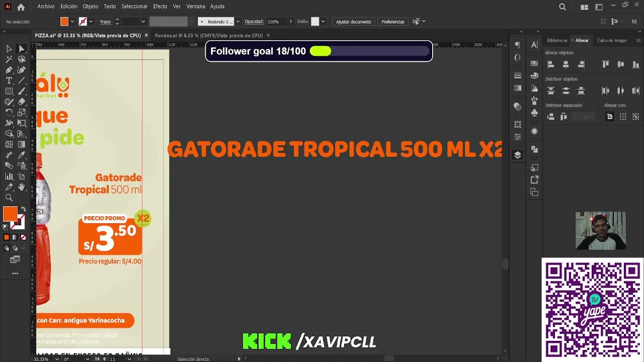The width and height of the screenshot is (644, 362).
Task: Swap fill and stroke colors
Action: click(23, 209)
